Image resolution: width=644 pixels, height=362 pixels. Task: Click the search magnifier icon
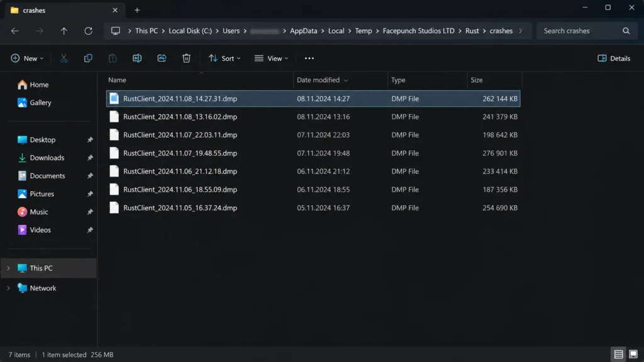(626, 31)
